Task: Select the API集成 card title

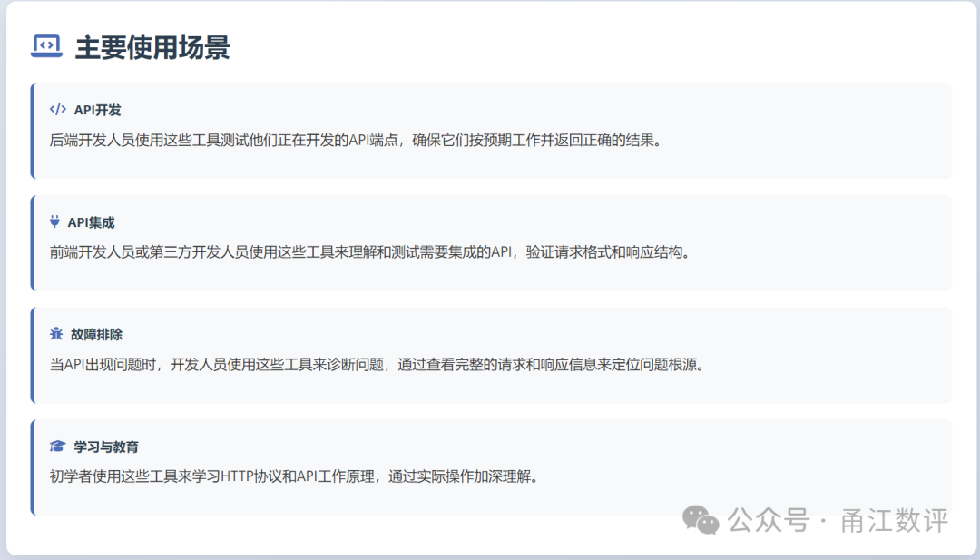Action: tap(92, 222)
